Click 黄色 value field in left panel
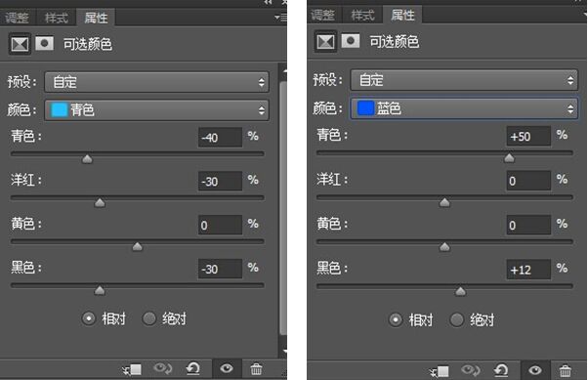This screenshot has width=588, height=380. [x=220, y=225]
